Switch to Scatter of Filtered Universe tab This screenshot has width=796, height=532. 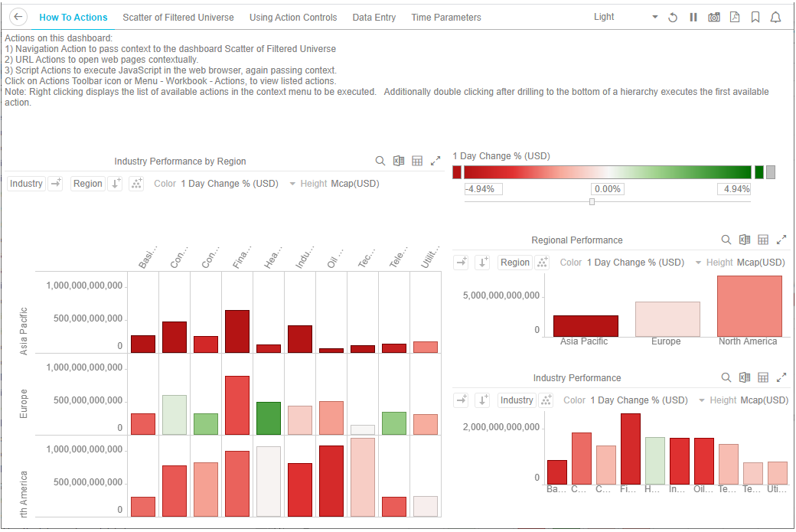[178, 17]
